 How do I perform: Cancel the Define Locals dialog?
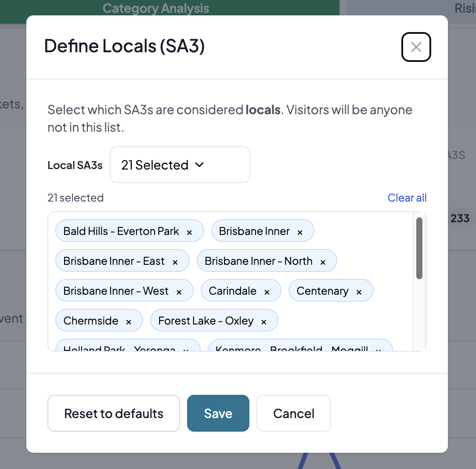pos(293,413)
